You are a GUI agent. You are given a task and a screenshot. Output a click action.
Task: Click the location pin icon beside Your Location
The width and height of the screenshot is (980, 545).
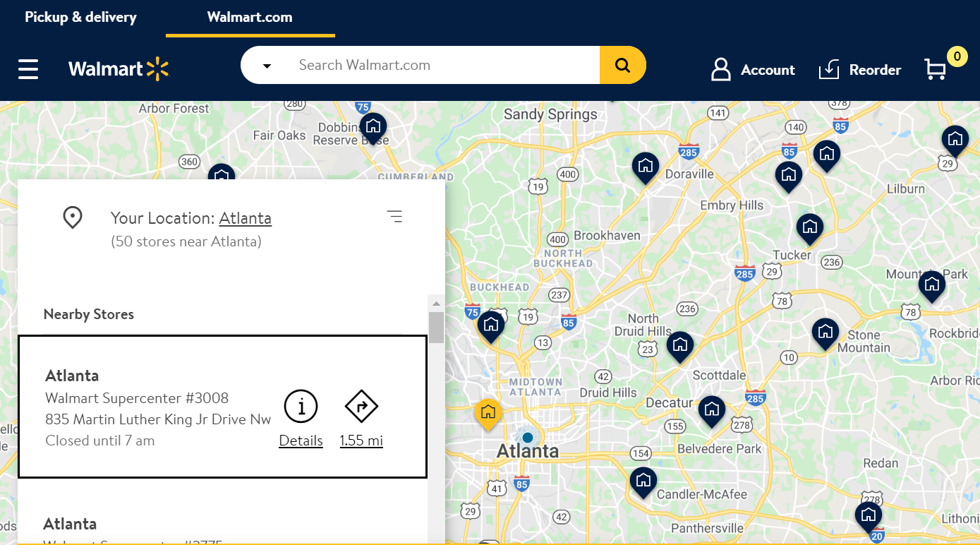pos(73,217)
